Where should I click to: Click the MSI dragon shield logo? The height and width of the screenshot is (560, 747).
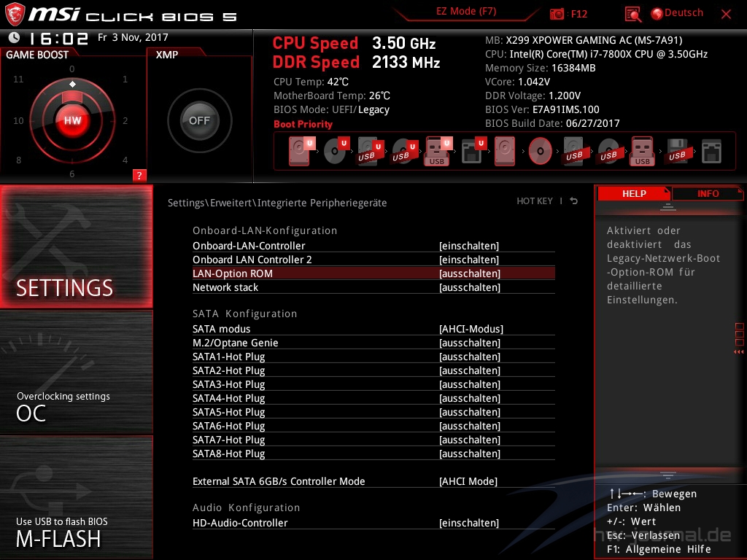(15, 14)
